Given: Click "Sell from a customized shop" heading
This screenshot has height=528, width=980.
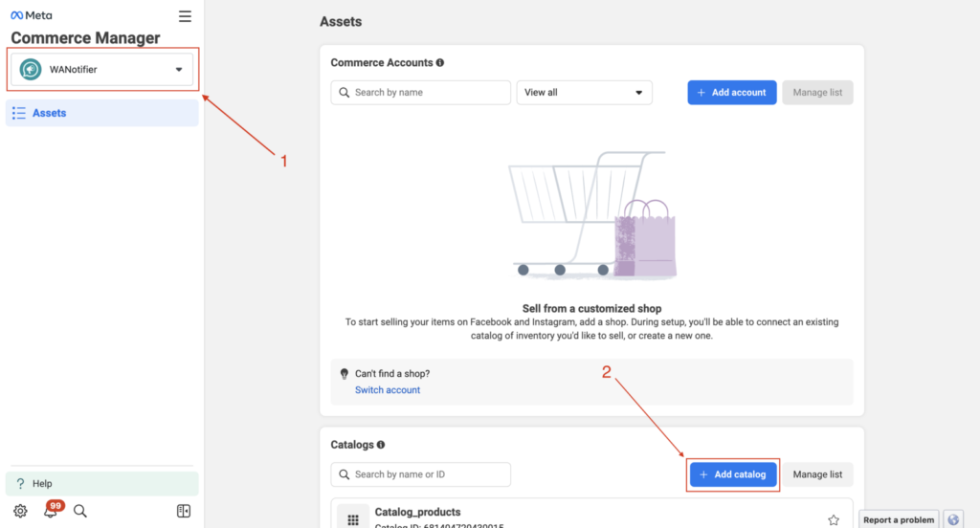Looking at the screenshot, I should [591, 309].
